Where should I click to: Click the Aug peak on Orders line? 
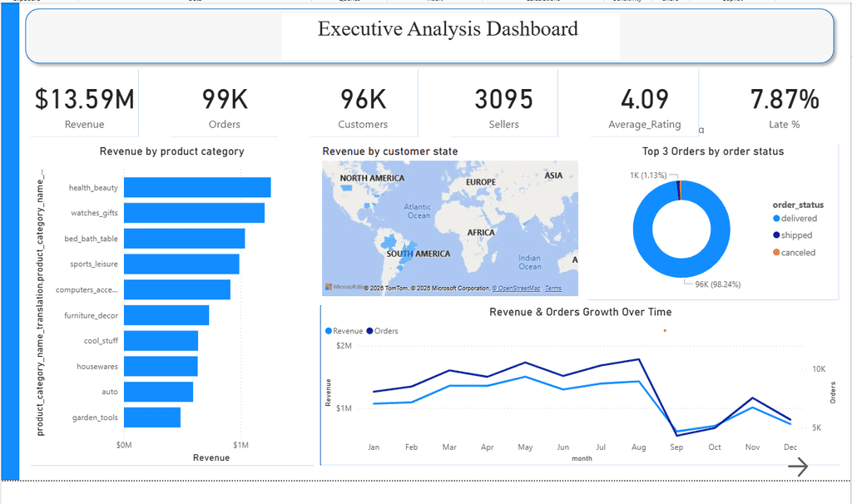(x=638, y=359)
